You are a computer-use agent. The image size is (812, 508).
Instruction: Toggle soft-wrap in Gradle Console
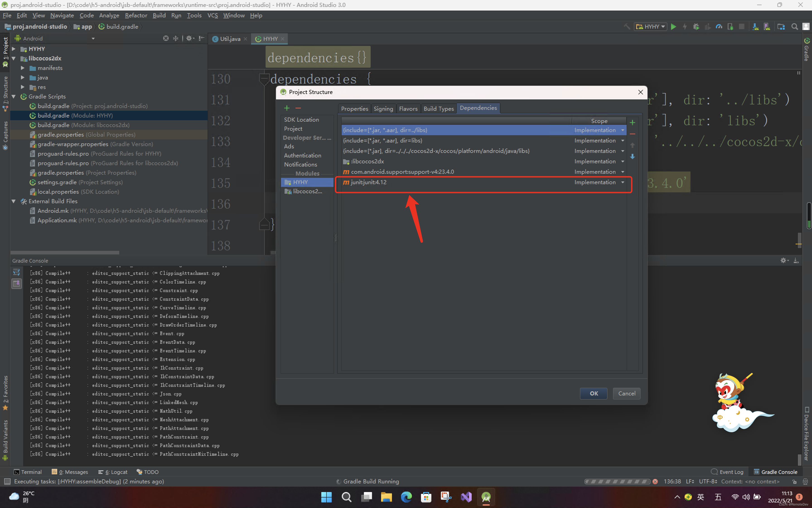tap(17, 272)
